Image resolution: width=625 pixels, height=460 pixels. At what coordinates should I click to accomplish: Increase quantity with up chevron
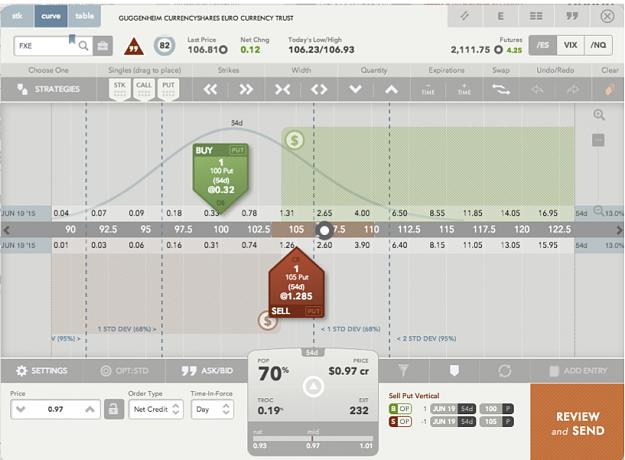(x=391, y=89)
